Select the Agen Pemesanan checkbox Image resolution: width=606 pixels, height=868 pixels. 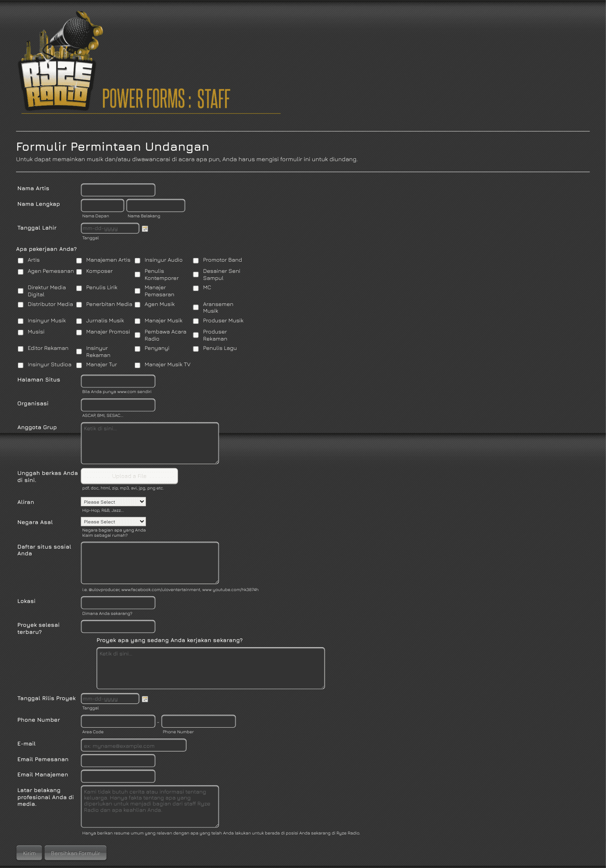coord(21,272)
